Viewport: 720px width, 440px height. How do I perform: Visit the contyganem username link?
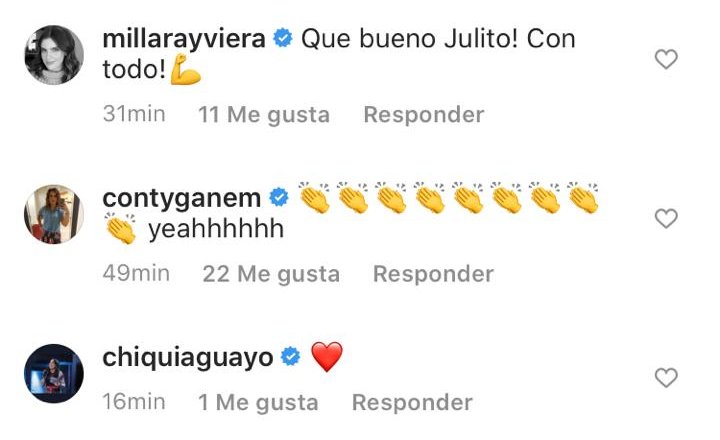tap(181, 199)
